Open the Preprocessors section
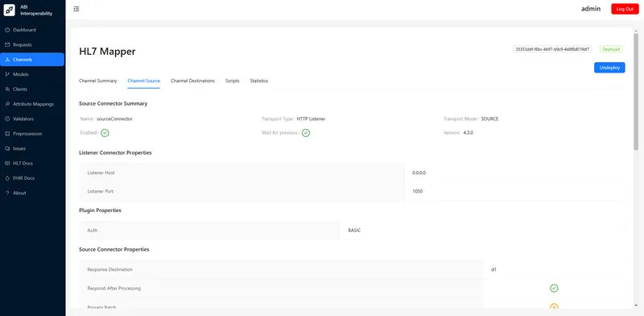This screenshot has height=316, width=644. click(x=32, y=134)
